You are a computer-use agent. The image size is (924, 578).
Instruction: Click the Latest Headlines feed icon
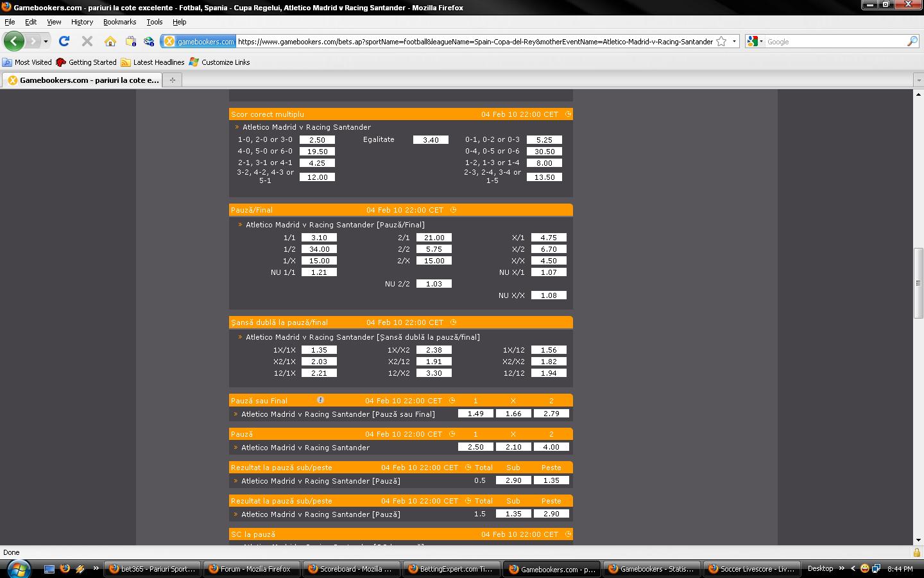point(126,62)
